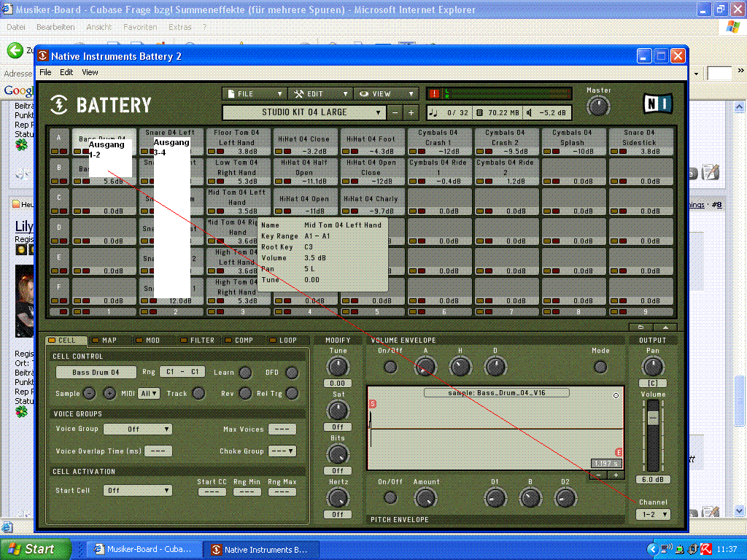This screenshot has height=560, width=747.
Task: Click the NI logo
Action: coord(658,104)
